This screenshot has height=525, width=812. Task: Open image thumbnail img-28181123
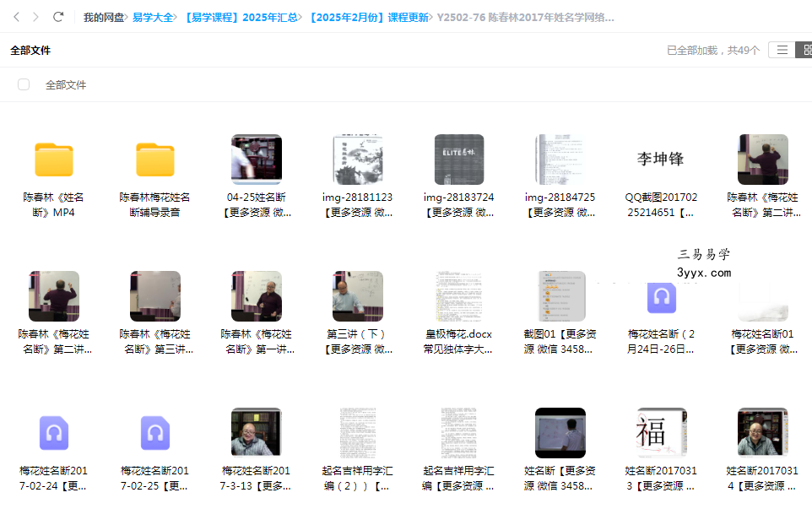click(358, 160)
